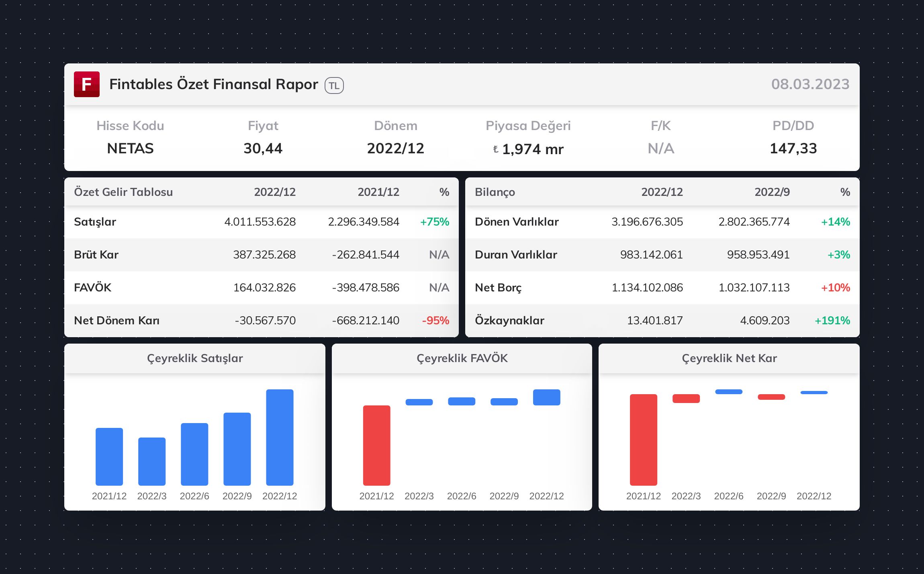Select the Satışlar row label
This screenshot has width=924, height=574.
click(x=95, y=222)
